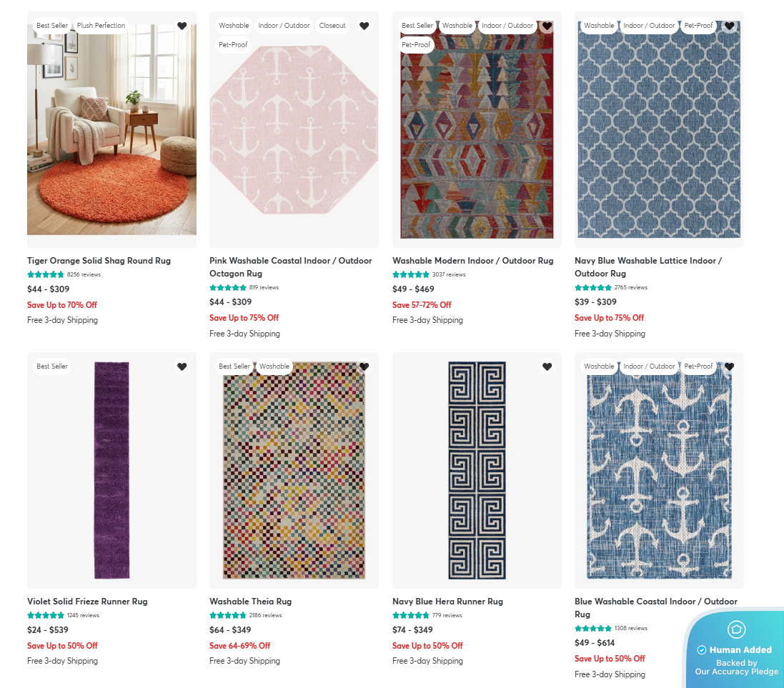Favorite the Tiger Orange Shag Round Rug
Image resolution: width=784 pixels, height=688 pixels.
tap(182, 26)
